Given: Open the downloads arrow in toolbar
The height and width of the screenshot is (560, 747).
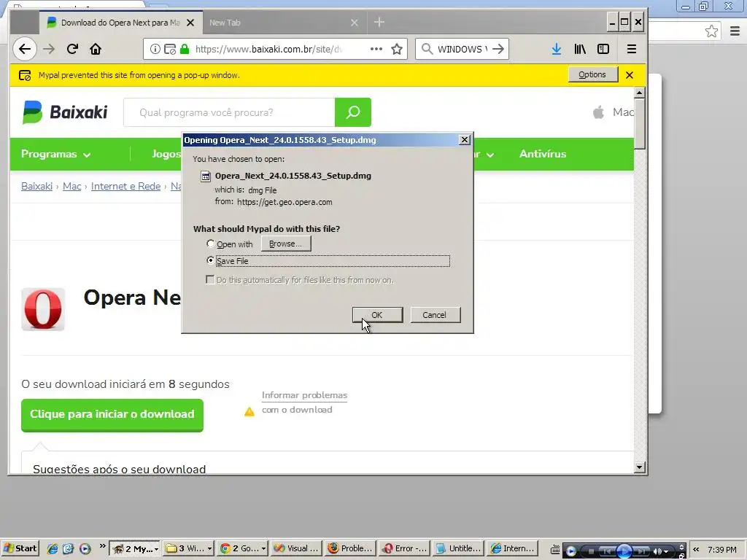Looking at the screenshot, I should 556,49.
